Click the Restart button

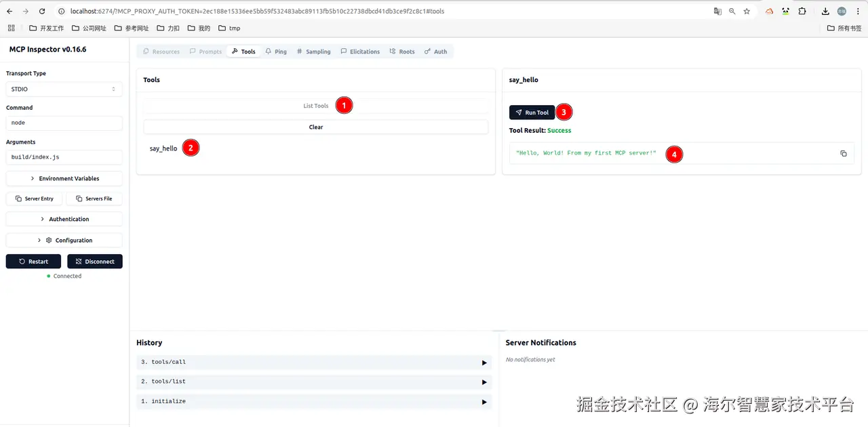pos(33,262)
